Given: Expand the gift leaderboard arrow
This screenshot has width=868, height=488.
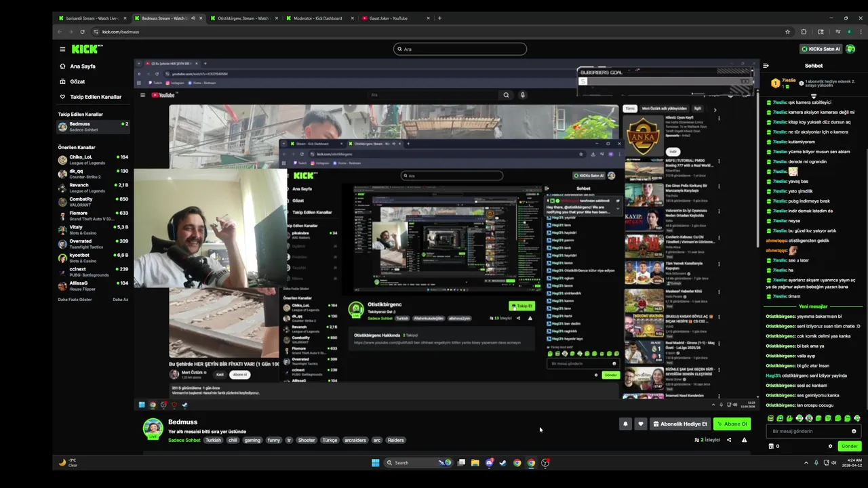Looking at the screenshot, I should [814, 96].
